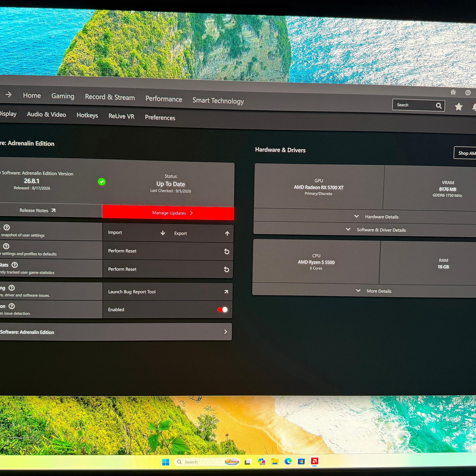Click "Released : 8/17/2026" text

point(32,188)
